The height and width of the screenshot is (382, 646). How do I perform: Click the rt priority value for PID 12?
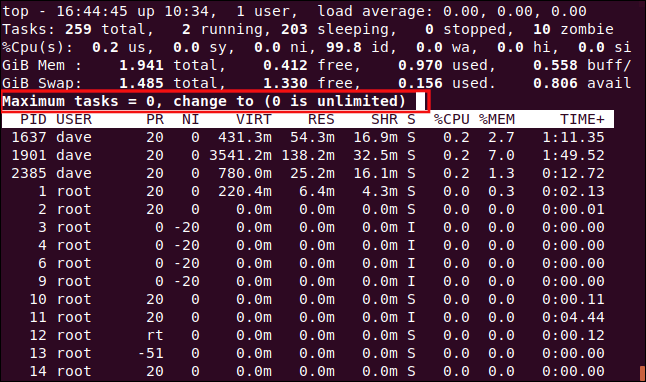click(x=155, y=335)
